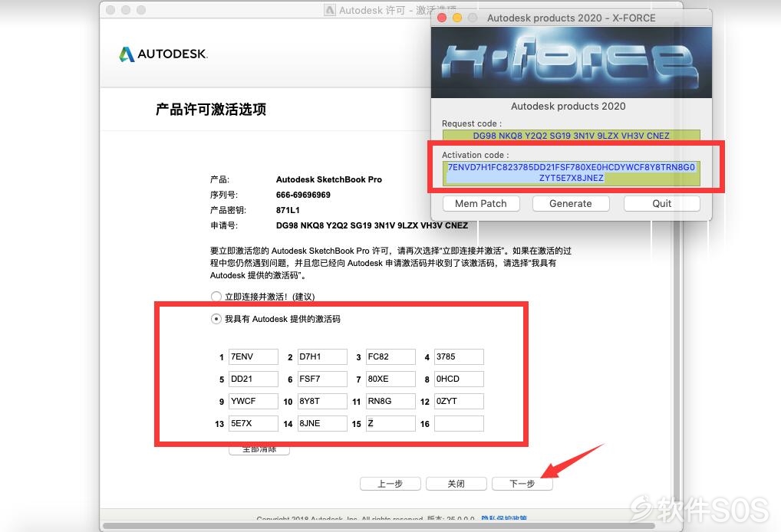Click activation field 15 containing Z
The width and height of the screenshot is (781, 532).
(x=390, y=423)
